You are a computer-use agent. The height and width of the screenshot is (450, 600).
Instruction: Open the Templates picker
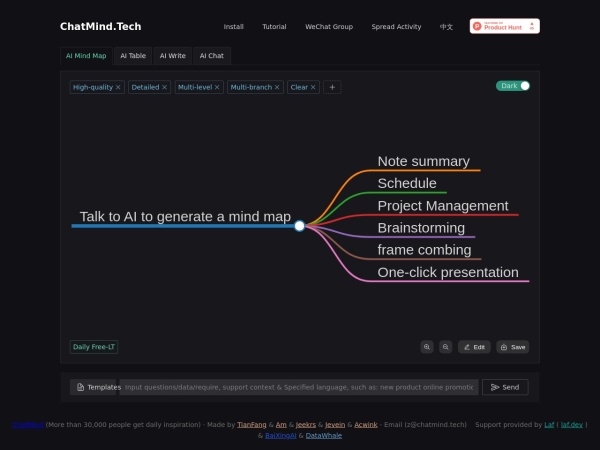point(97,387)
